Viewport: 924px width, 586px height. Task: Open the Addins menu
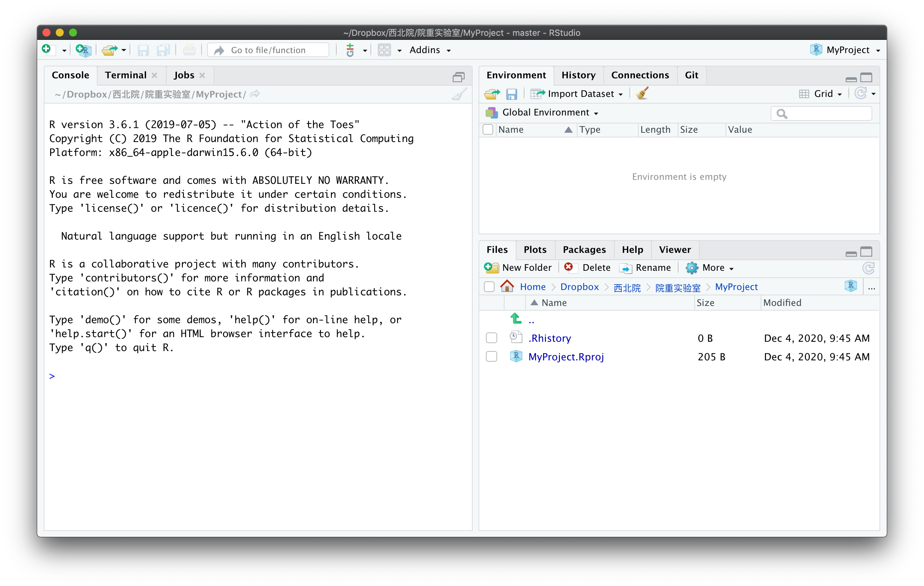430,50
